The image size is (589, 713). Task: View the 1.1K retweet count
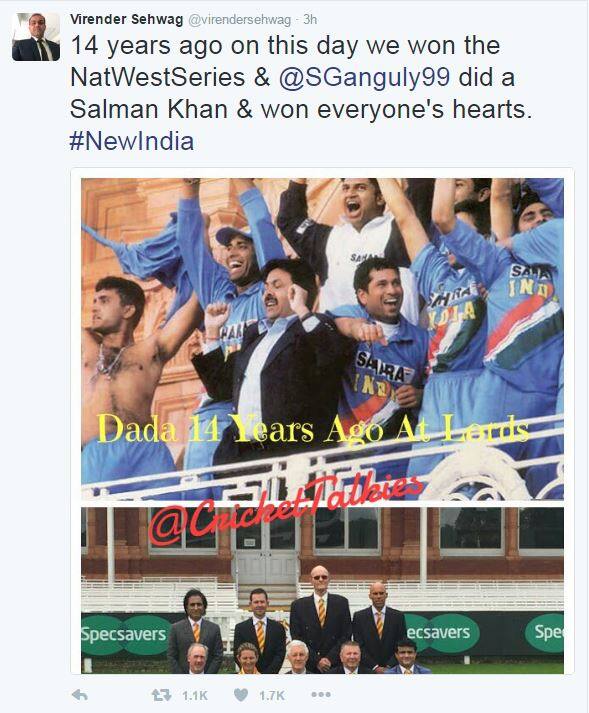pyautogui.click(x=195, y=696)
